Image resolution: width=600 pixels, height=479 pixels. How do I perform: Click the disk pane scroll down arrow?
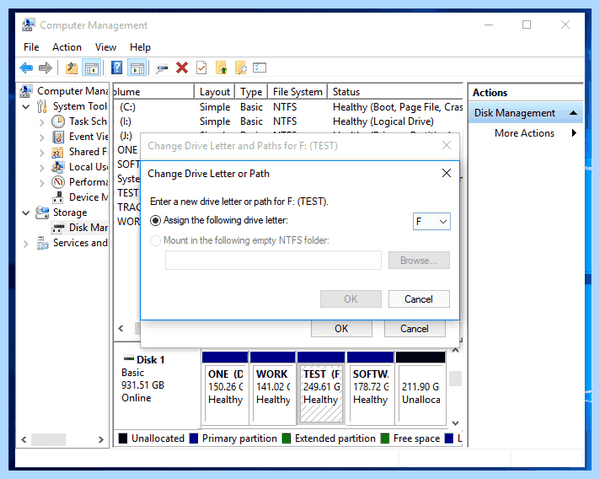point(455,423)
